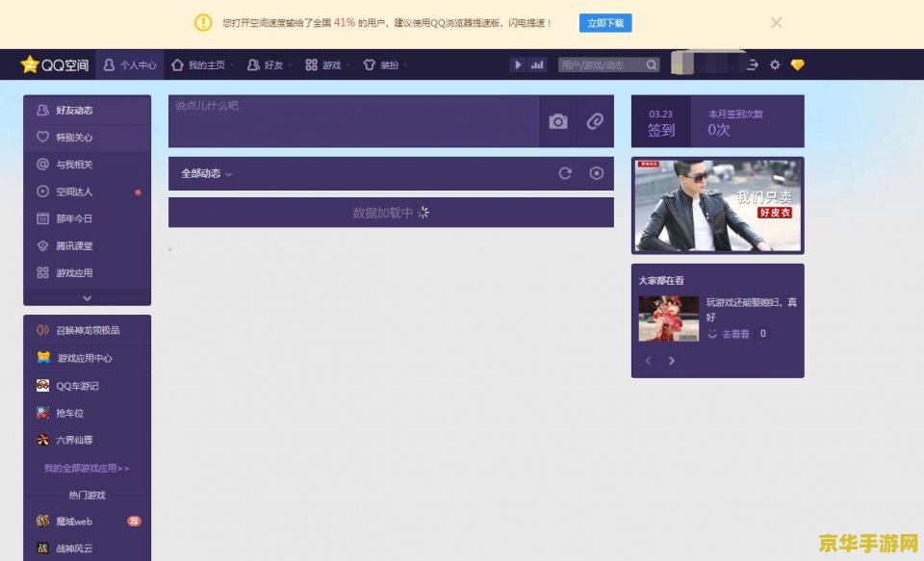Image resolution: width=924 pixels, height=561 pixels.
Task: Open the 个人中心 tab
Action: [130, 64]
